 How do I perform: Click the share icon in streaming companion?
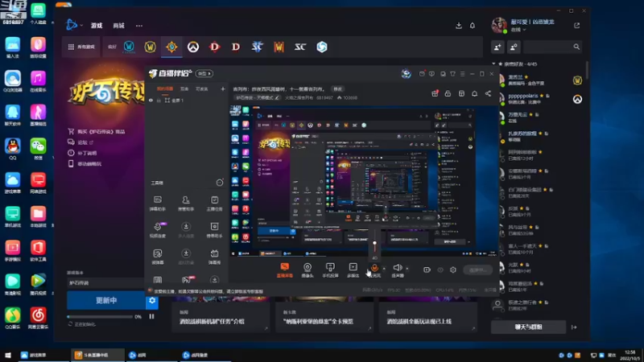click(488, 93)
